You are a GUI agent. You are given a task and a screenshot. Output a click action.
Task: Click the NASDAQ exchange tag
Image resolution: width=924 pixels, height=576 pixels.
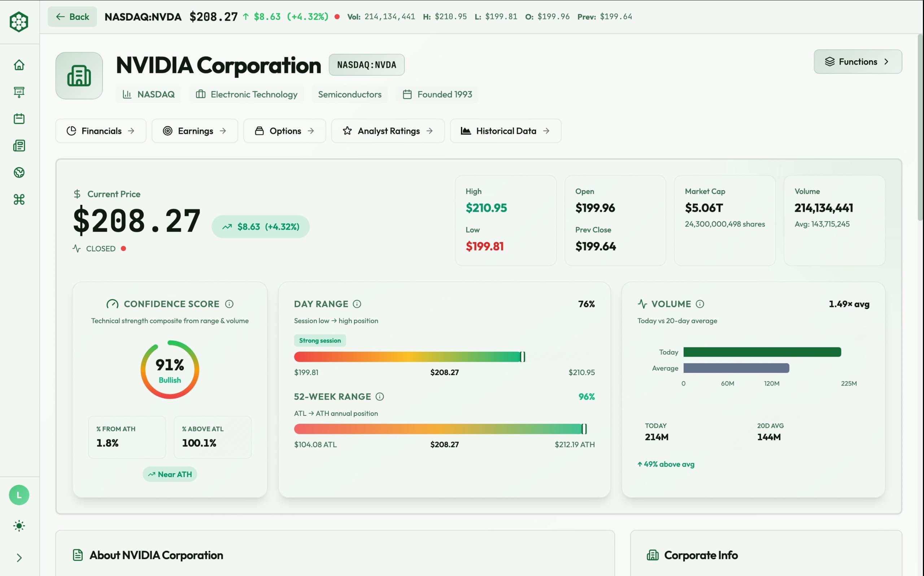pyautogui.click(x=148, y=94)
